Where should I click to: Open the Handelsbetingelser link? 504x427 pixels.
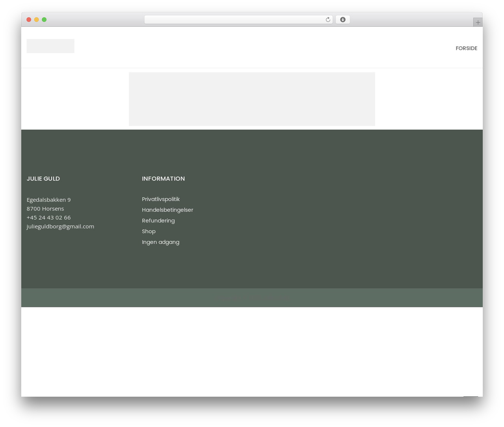[167, 210]
